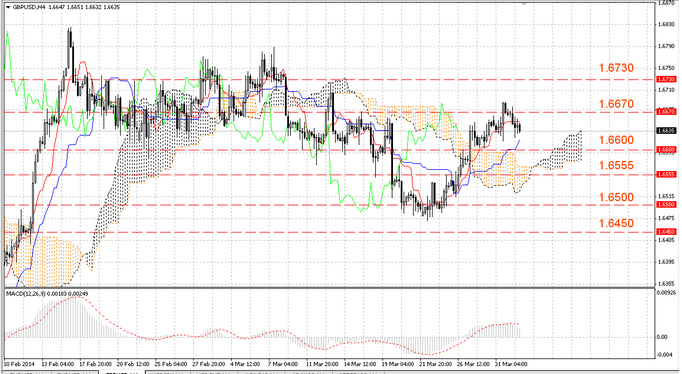The height and width of the screenshot is (374, 682).
Task: Click the 1.6395 value on price scale
Action: click(666, 262)
